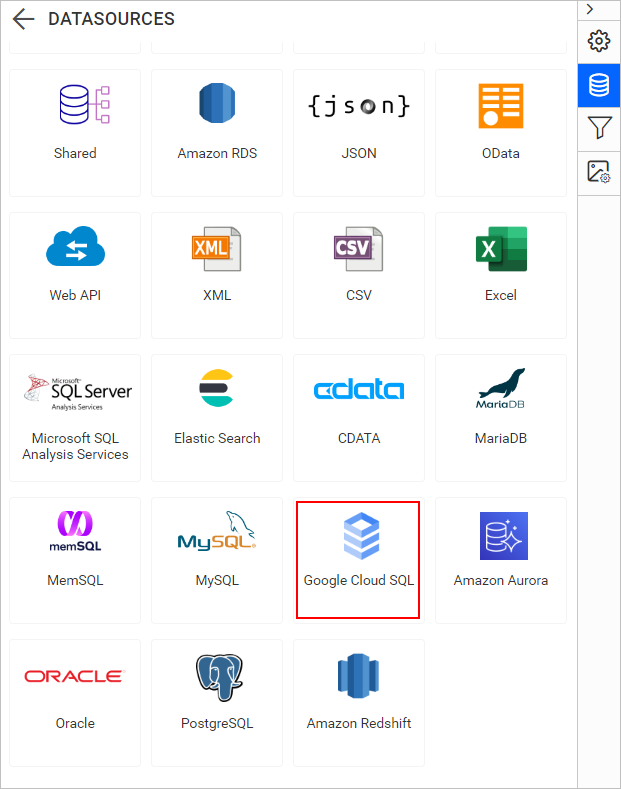Click the PostgreSQL label
Image resolution: width=621 pixels, height=789 pixels.
point(217,723)
